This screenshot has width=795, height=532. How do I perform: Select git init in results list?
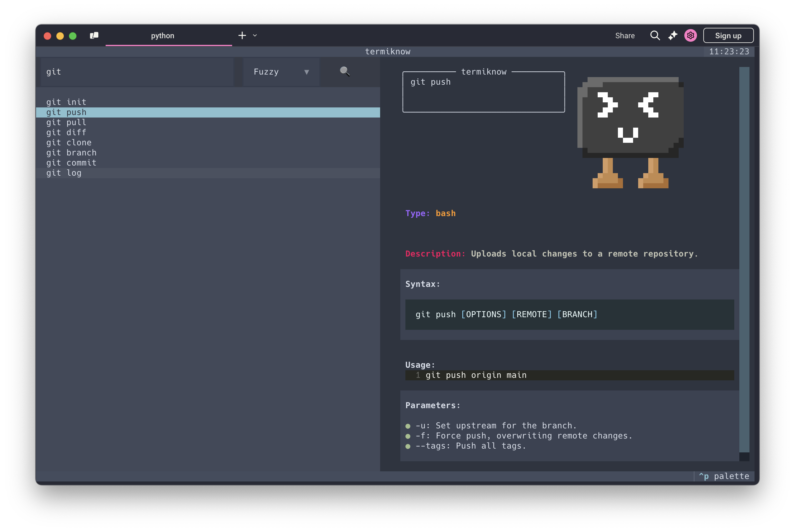(x=66, y=102)
